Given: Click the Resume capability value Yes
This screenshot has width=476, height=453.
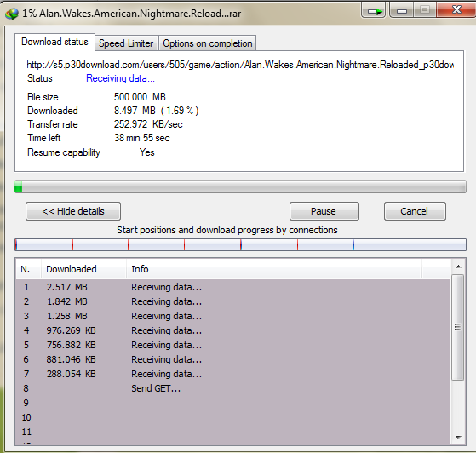Looking at the screenshot, I should [x=147, y=152].
